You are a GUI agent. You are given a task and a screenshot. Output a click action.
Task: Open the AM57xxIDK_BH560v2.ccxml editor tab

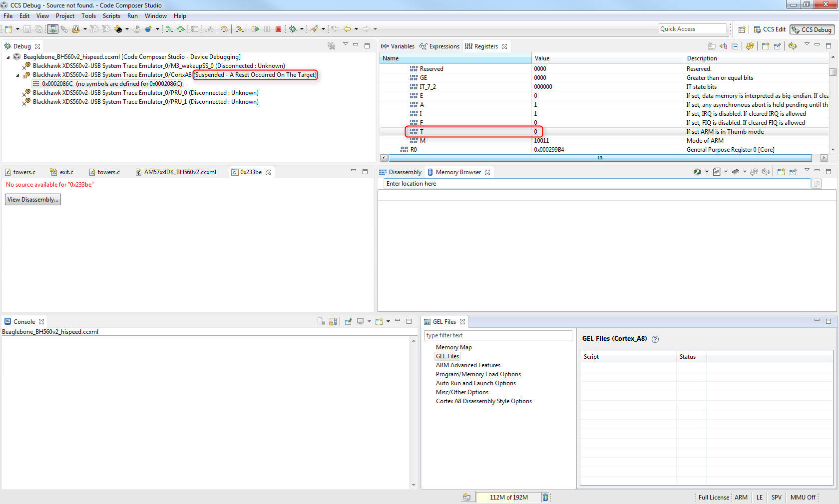click(x=176, y=172)
